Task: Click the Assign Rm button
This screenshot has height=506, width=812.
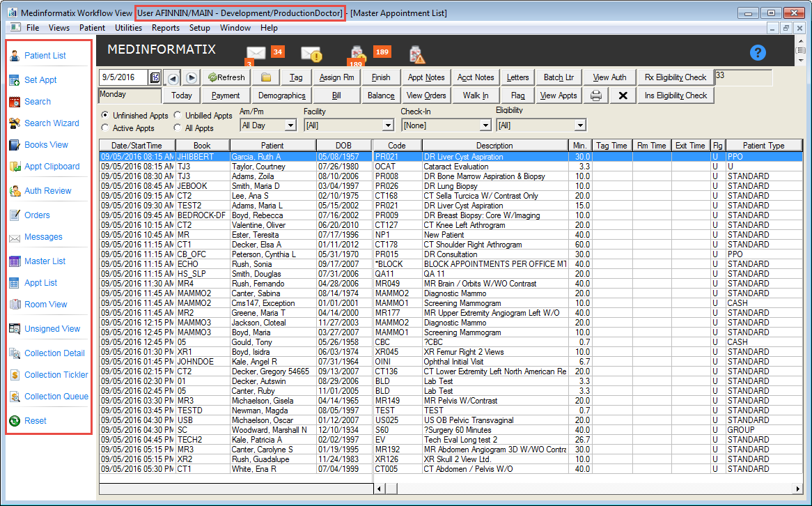Action: click(x=336, y=77)
